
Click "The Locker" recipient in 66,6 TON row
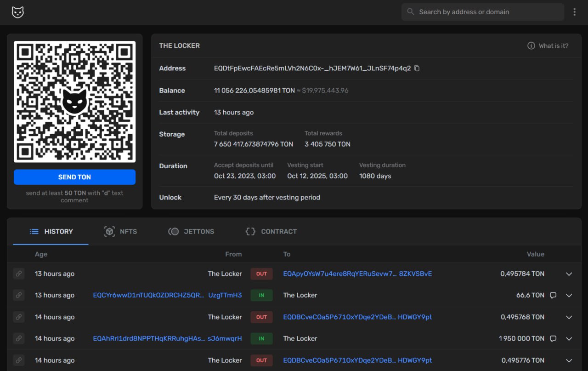click(x=300, y=295)
